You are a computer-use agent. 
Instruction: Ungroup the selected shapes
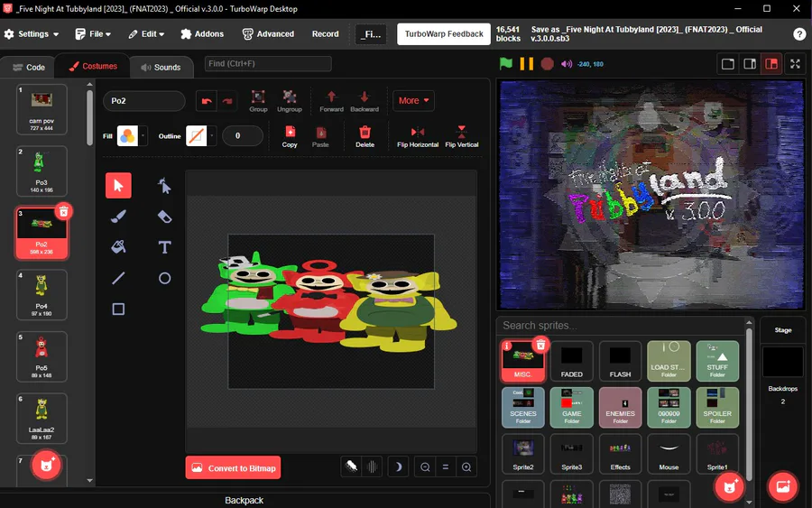pos(289,101)
